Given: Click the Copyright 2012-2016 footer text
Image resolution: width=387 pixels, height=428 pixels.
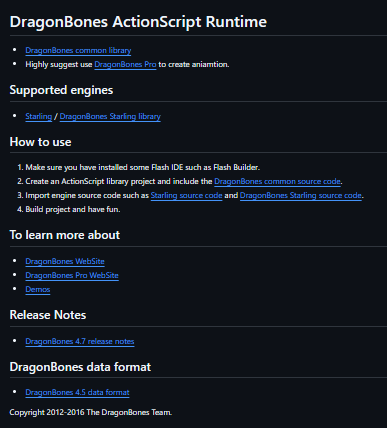Looking at the screenshot, I should 91,413.
